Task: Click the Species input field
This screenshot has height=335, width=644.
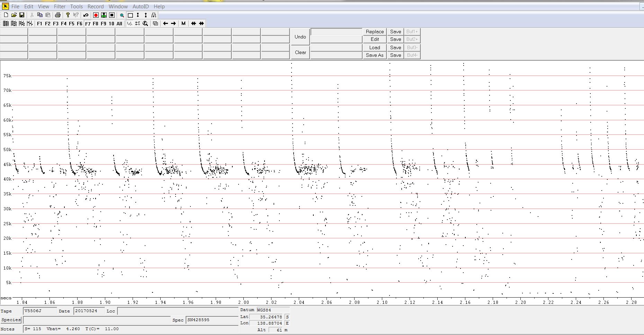Action: tap(97, 320)
